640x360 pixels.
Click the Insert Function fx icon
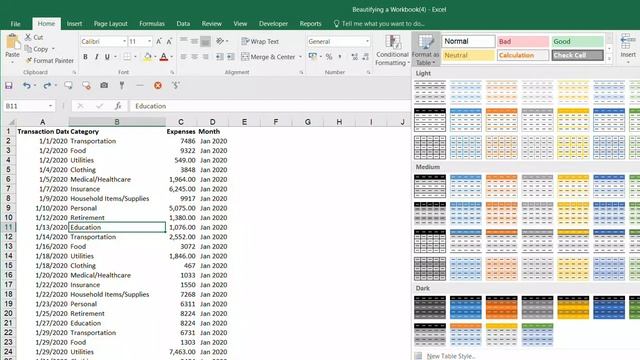[118, 106]
